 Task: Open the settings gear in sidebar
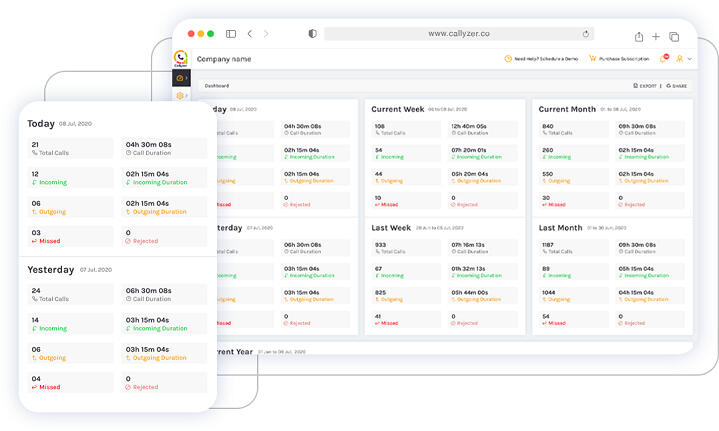[x=180, y=96]
